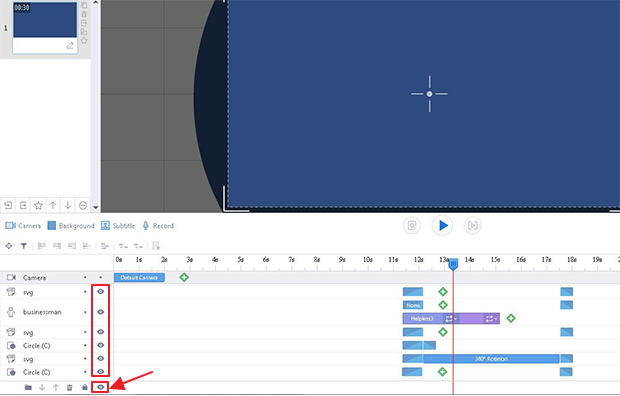Select the scene 1 thumbnail
The image size is (620, 396).
click(x=45, y=28)
